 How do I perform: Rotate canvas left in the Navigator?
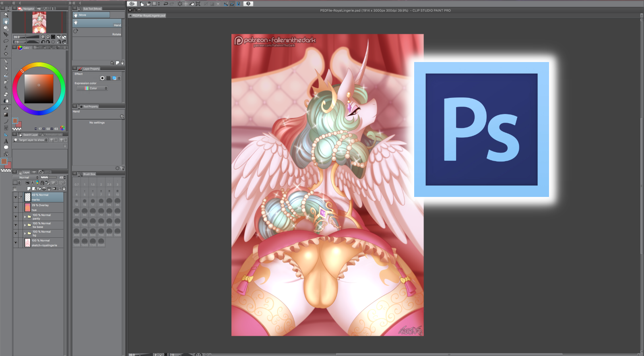(x=43, y=42)
